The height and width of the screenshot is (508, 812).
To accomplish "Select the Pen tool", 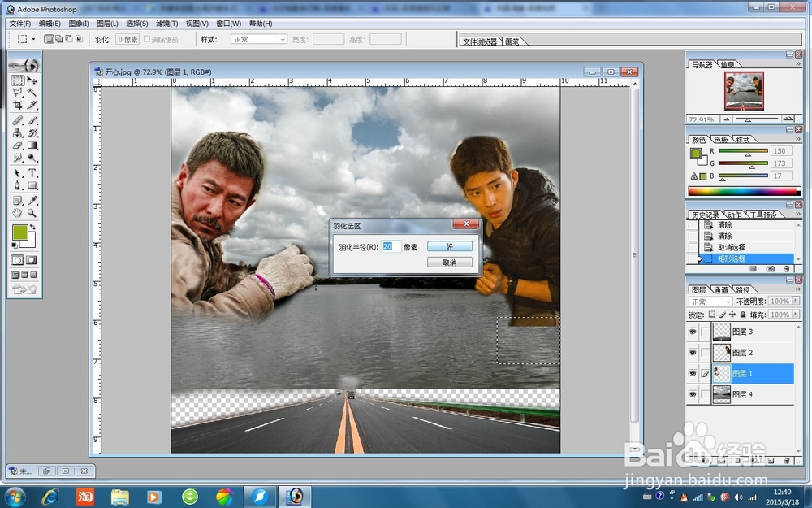I will (x=18, y=185).
